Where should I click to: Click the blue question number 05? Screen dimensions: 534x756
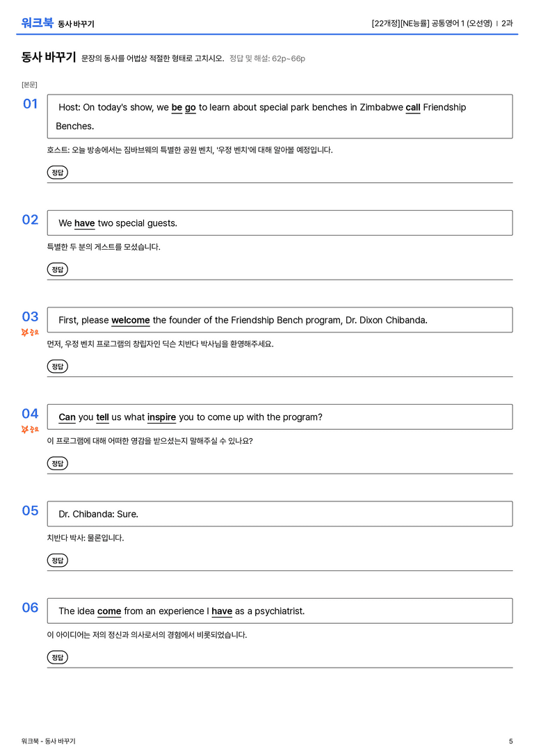pyautogui.click(x=31, y=510)
